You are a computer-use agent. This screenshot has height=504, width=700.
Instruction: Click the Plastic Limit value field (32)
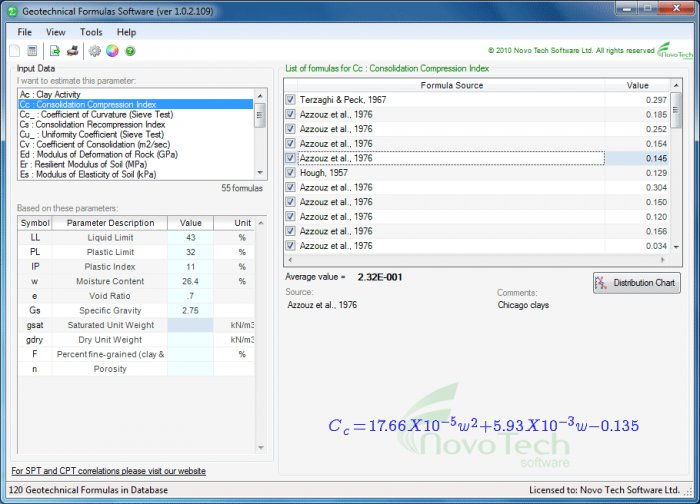191,252
